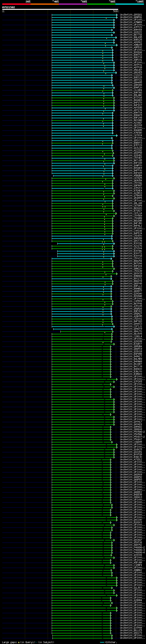Click the purple ~60% identity legend segment

click(73, 4)
